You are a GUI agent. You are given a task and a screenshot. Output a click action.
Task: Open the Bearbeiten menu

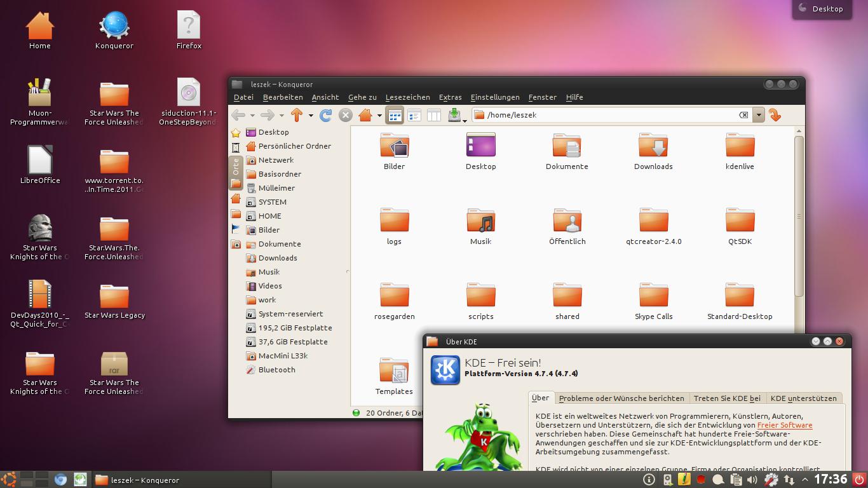click(x=283, y=97)
